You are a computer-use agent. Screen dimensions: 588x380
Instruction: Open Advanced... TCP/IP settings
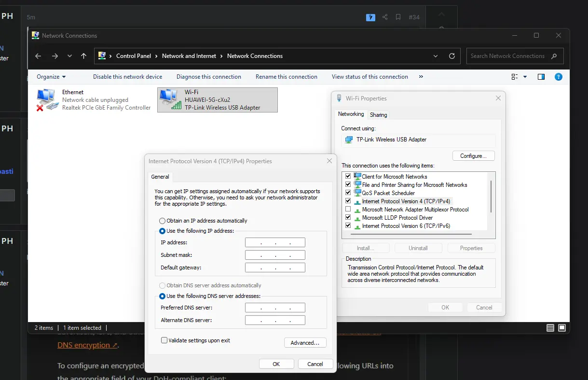pos(305,343)
